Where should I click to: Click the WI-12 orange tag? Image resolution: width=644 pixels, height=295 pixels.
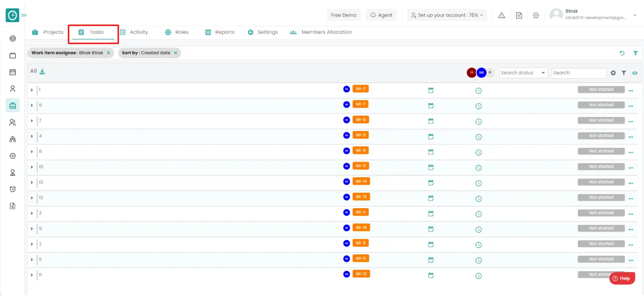[x=361, y=274]
